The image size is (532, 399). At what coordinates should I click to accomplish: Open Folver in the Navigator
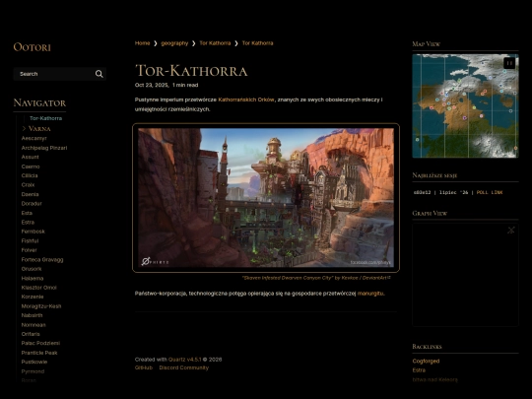29,250
